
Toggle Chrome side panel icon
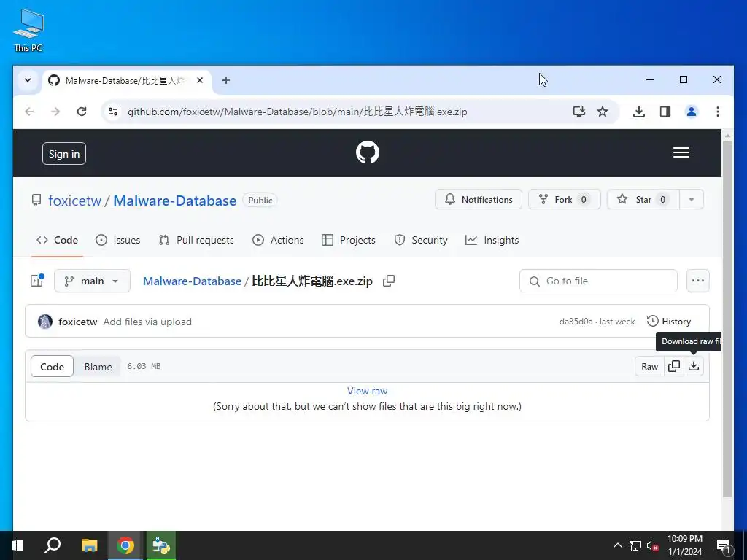(x=665, y=112)
